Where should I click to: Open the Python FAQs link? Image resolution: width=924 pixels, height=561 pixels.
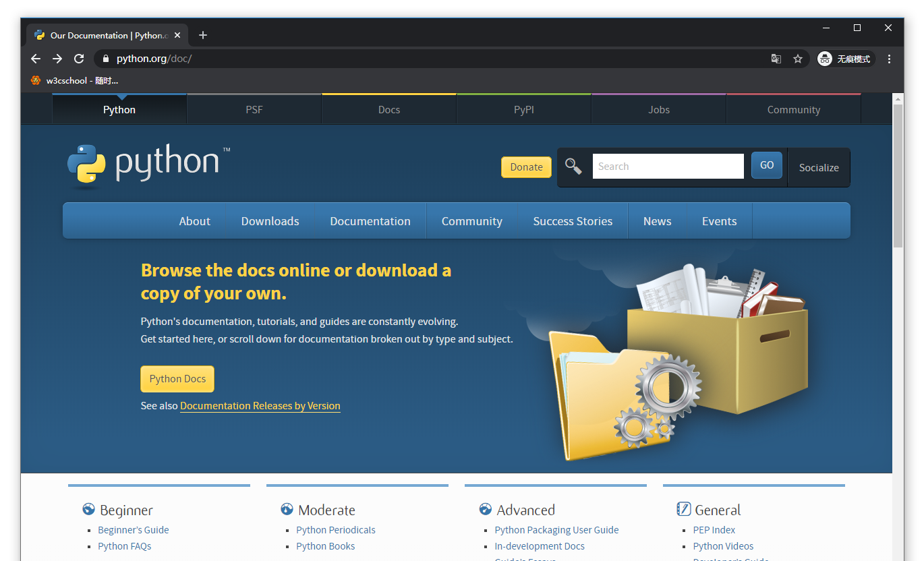click(x=125, y=546)
